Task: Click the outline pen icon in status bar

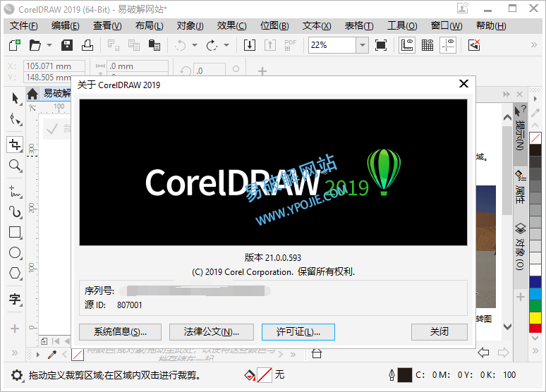Action: point(392,375)
